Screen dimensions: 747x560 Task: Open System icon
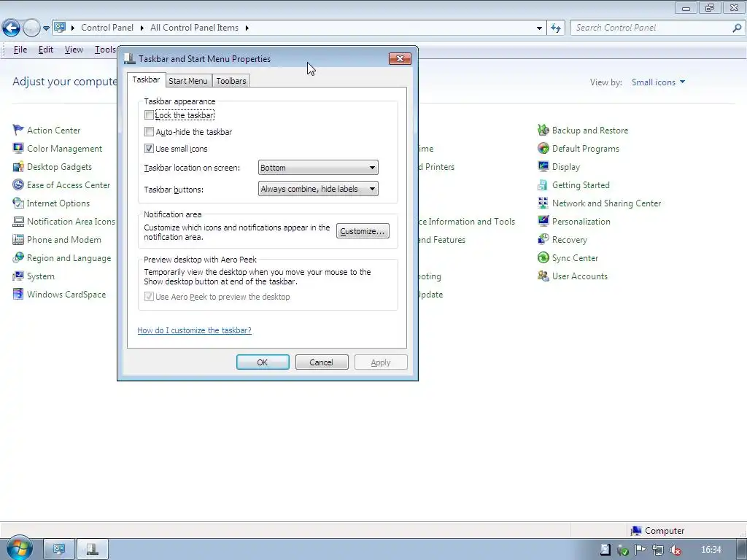18,276
